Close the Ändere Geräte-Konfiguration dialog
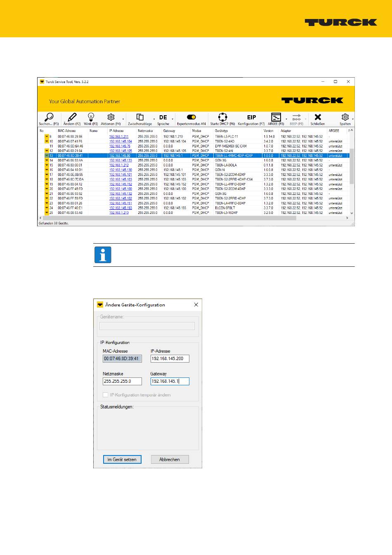 [196, 305]
